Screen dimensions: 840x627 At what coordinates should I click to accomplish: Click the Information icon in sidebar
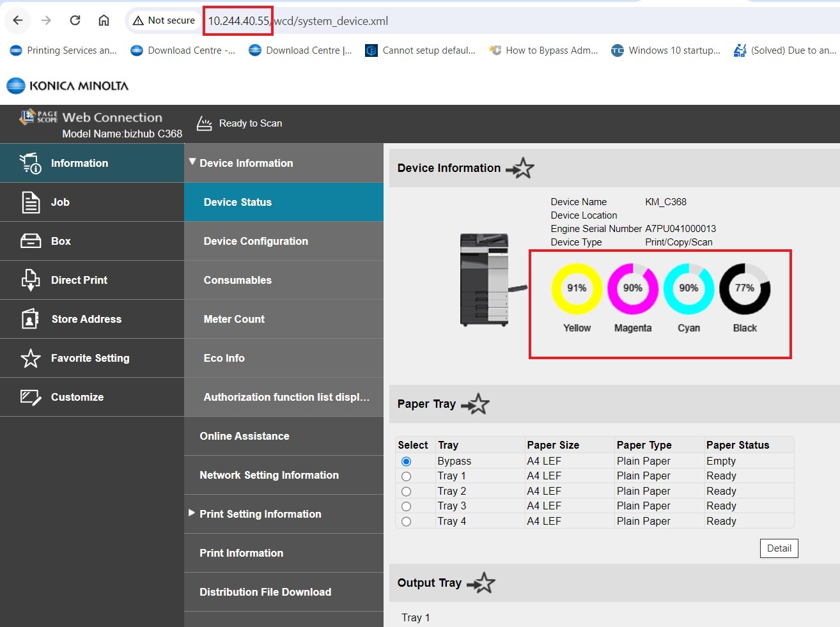[30, 164]
